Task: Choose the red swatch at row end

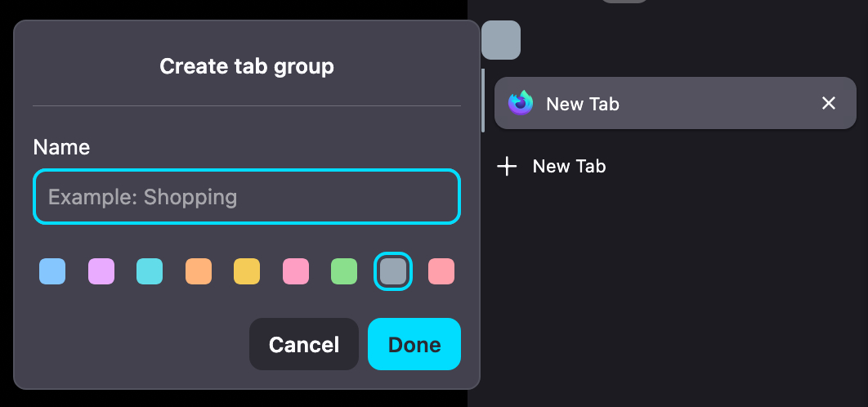Action: [x=441, y=271]
